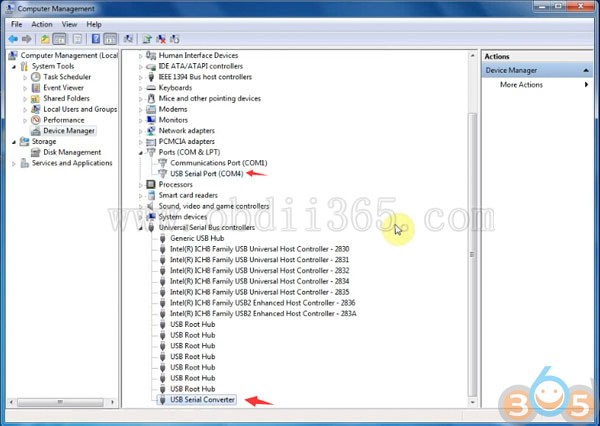The height and width of the screenshot is (426, 600).
Task: Click the Processors category icon
Action: [x=151, y=184]
